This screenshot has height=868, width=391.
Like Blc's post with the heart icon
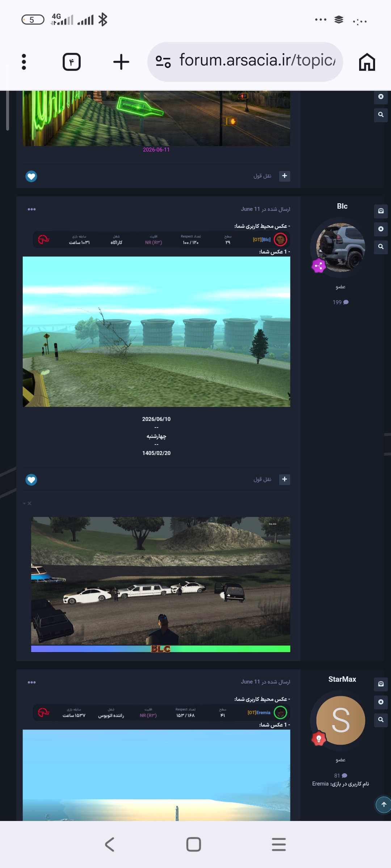31,480
